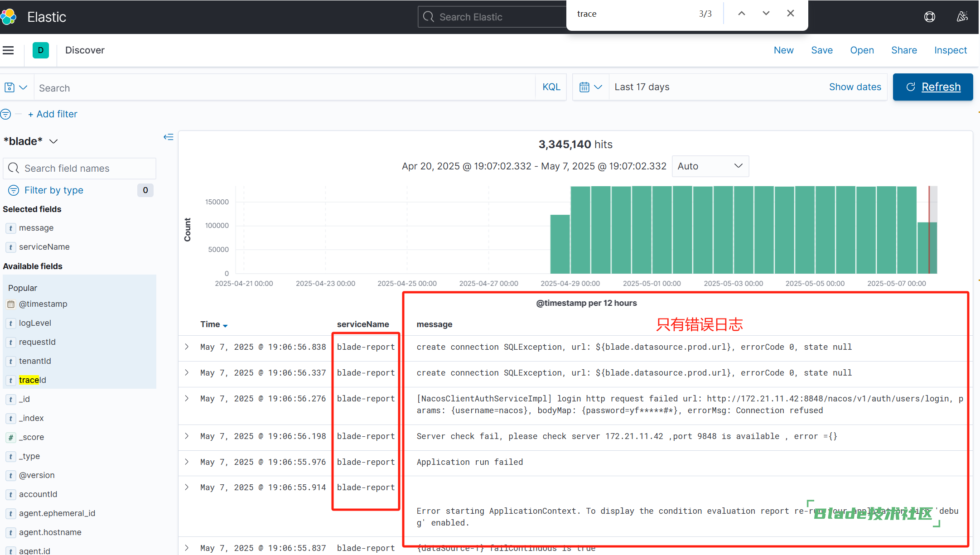Click Open in the top menu
The height and width of the screenshot is (555, 980).
pyautogui.click(x=862, y=50)
